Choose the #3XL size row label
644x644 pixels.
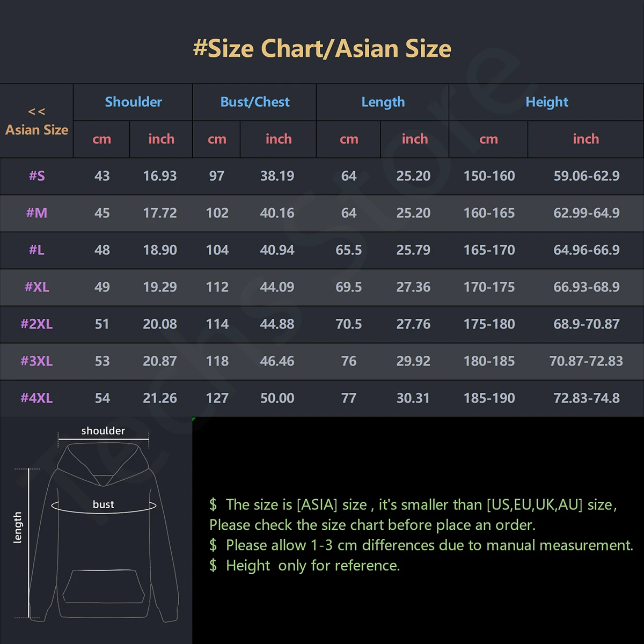pyautogui.click(x=36, y=361)
